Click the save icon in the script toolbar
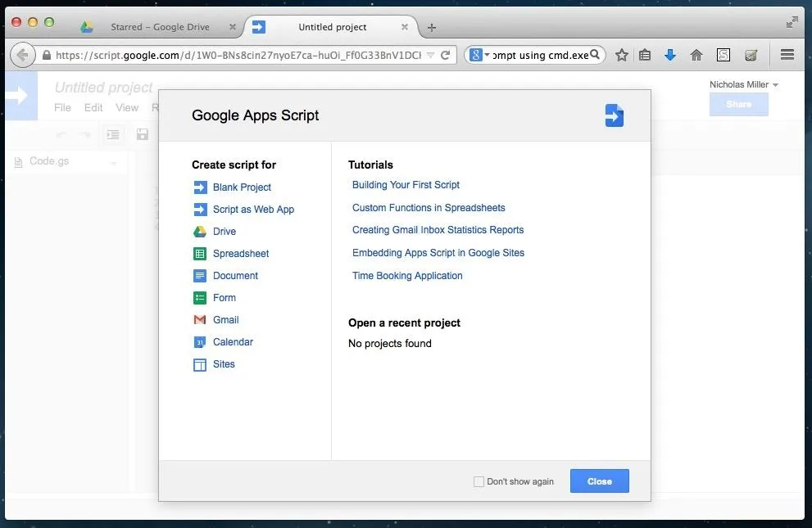The image size is (812, 528). coord(143,134)
